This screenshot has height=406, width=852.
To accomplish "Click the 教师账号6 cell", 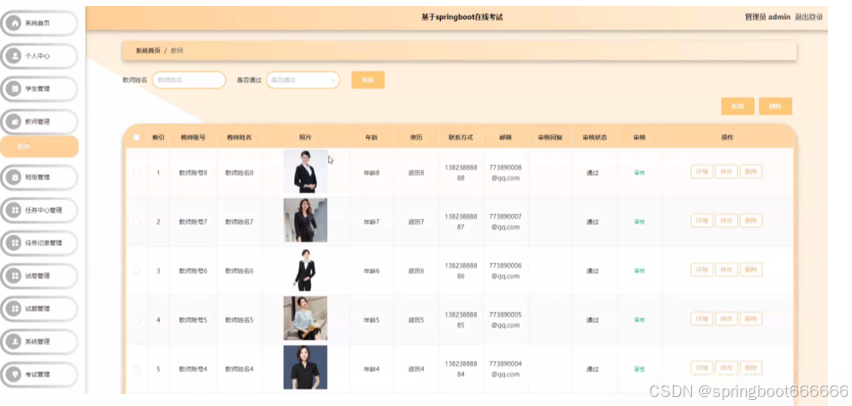I will 193,271.
